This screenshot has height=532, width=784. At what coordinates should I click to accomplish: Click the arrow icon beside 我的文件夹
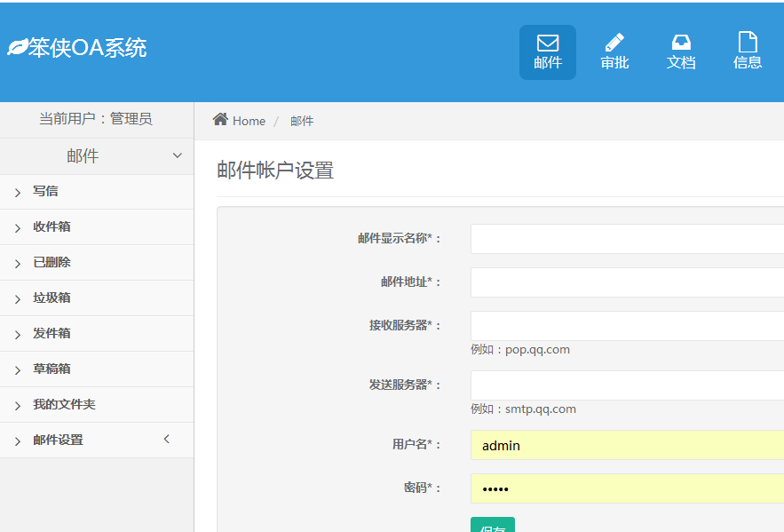pos(18,406)
